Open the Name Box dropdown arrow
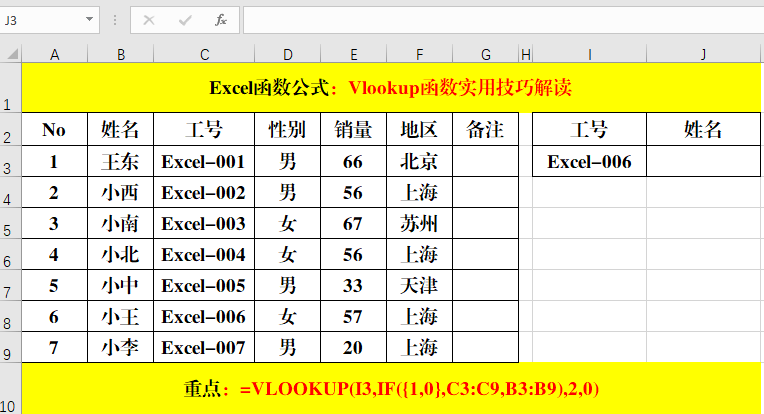The height and width of the screenshot is (414, 764). [89, 19]
